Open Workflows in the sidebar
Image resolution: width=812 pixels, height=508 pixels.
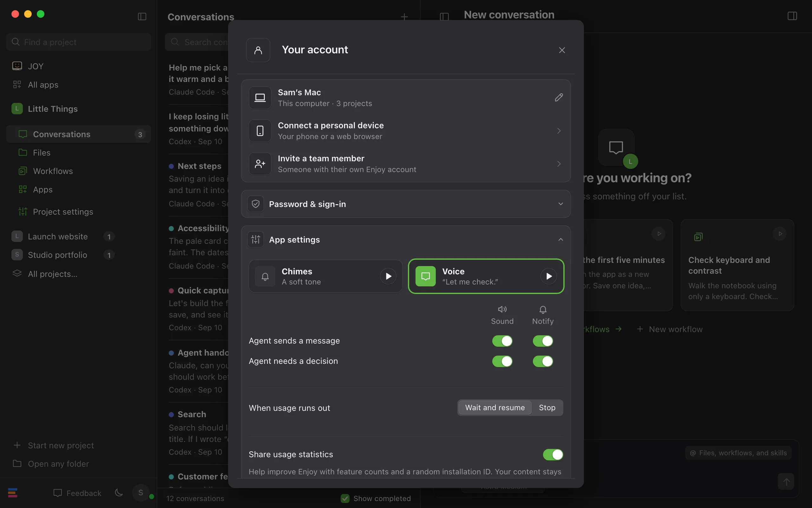click(79, 171)
